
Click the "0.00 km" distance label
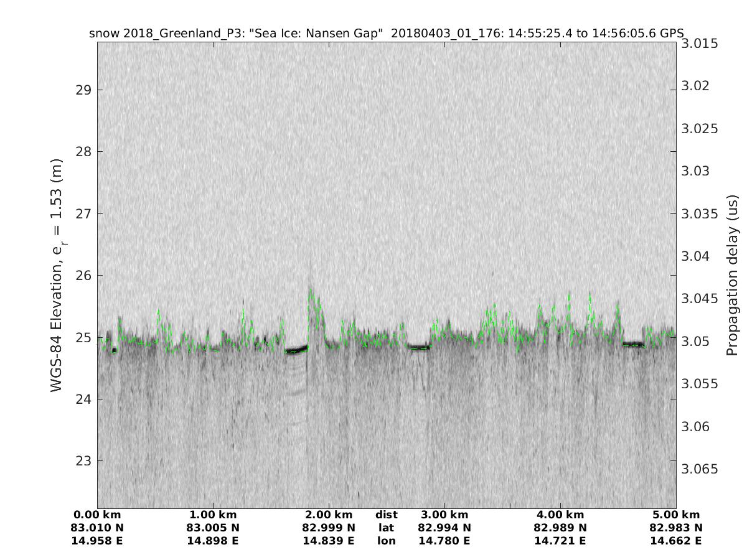pyautogui.click(x=97, y=515)
